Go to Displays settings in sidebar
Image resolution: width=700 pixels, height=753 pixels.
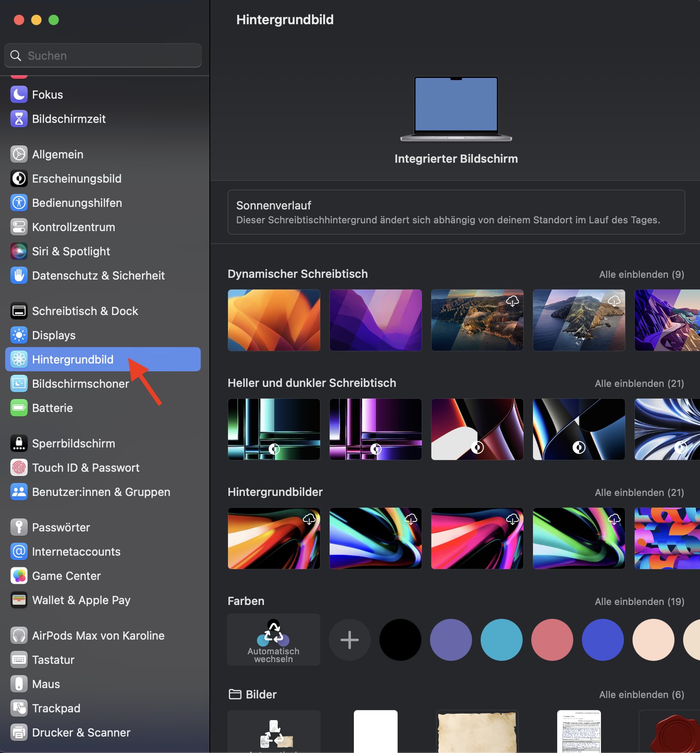[54, 335]
